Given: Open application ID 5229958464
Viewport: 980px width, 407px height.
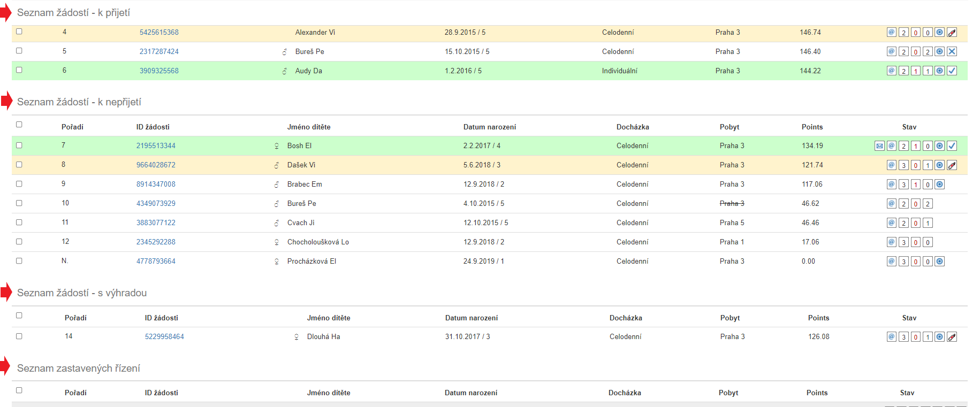Looking at the screenshot, I should 164,336.
